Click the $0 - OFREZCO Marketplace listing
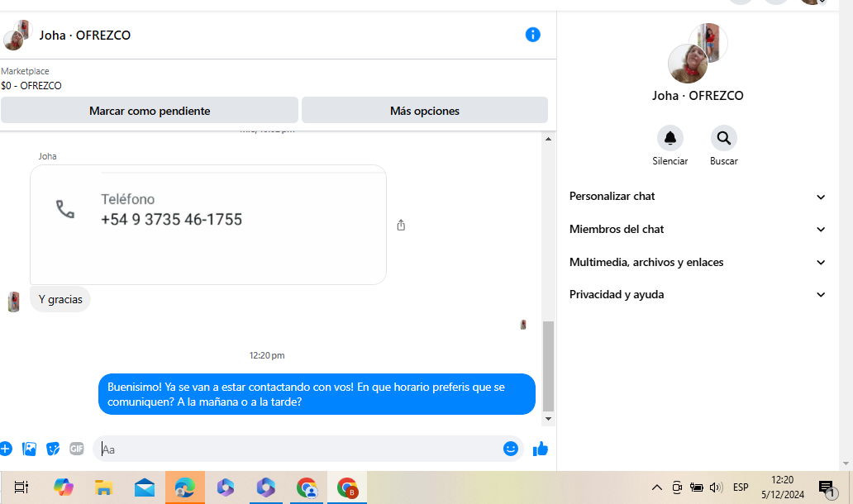The image size is (853, 504). point(31,86)
